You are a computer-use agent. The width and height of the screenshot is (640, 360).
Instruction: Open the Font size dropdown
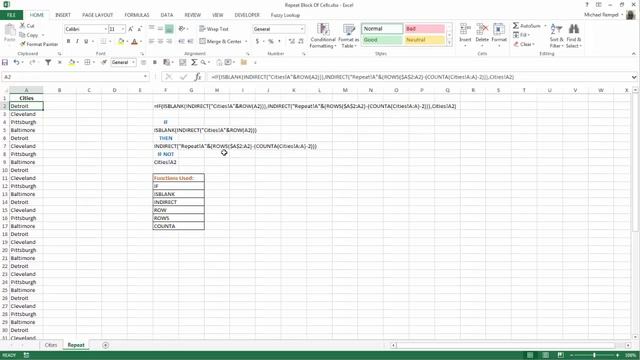click(x=123, y=29)
